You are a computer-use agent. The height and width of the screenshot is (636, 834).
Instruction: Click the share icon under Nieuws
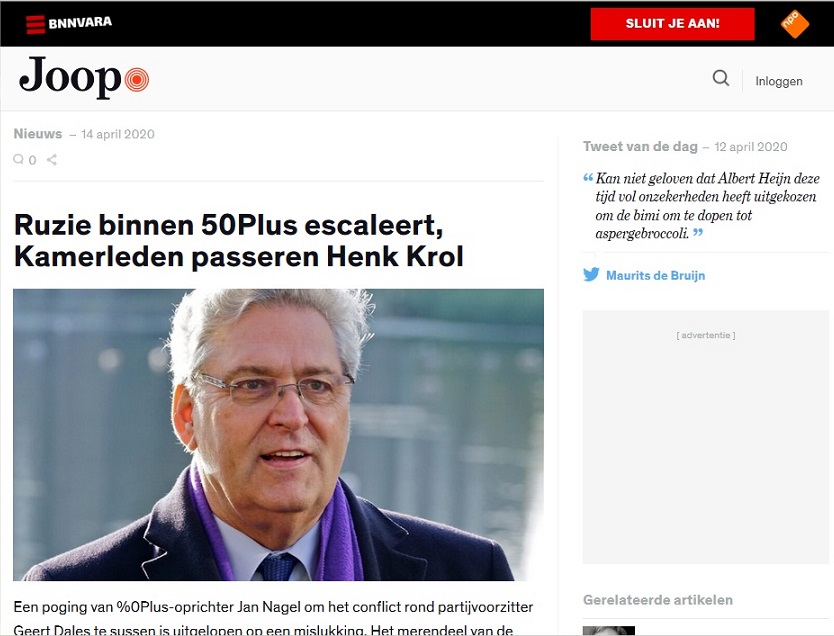(x=52, y=159)
